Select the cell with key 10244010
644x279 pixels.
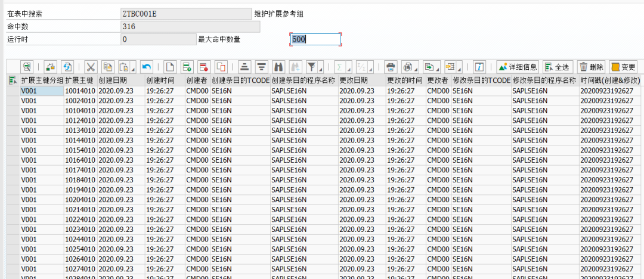point(80,239)
